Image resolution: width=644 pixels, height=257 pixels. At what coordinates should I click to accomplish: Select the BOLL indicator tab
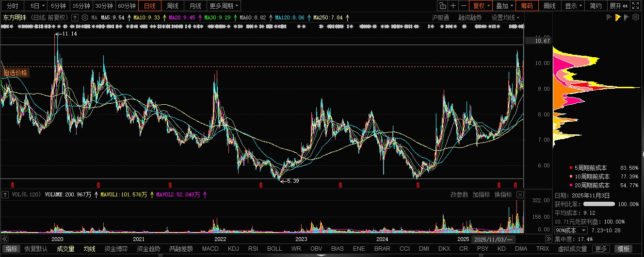[274, 249]
